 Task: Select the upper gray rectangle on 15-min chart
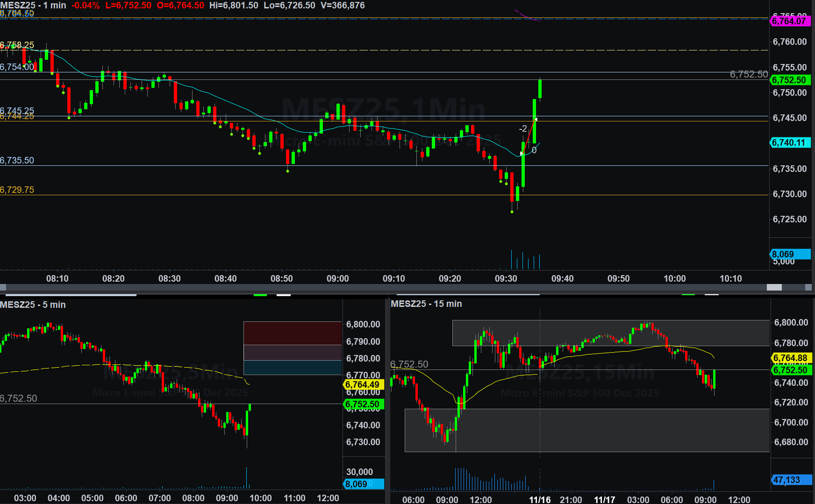click(610, 333)
